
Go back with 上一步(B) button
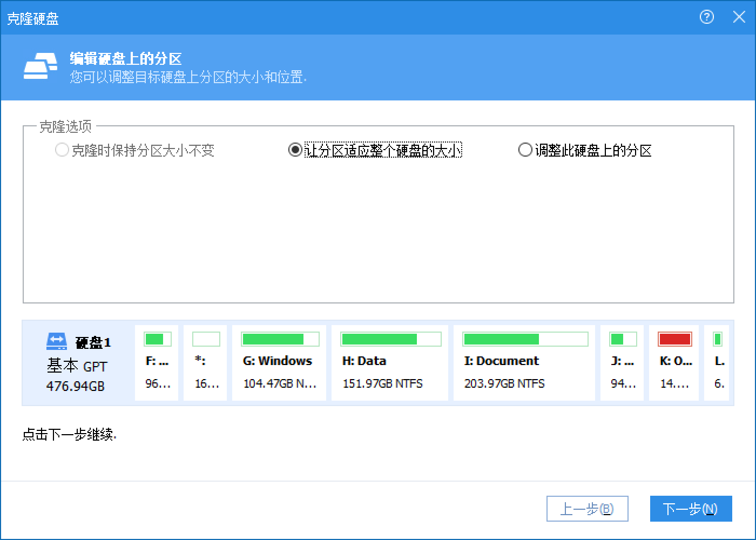[x=588, y=509]
